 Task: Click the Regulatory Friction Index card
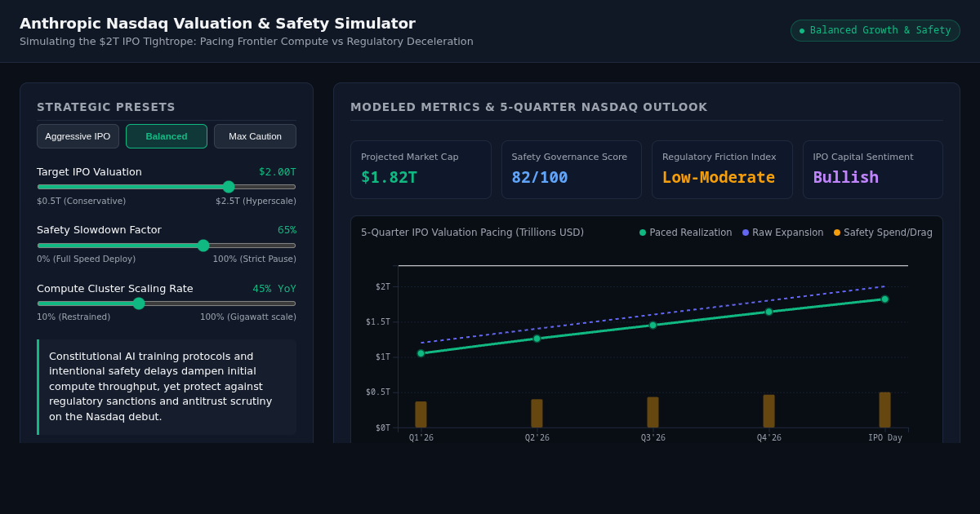pyautogui.click(x=722, y=170)
